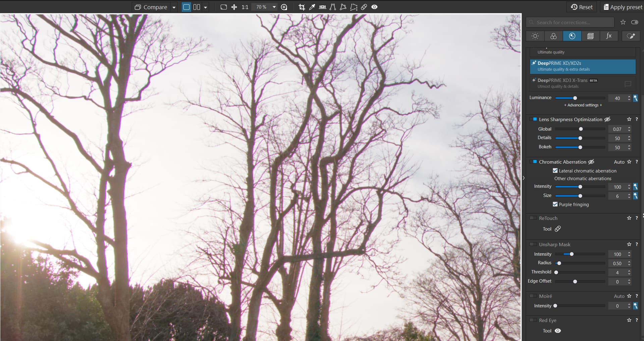Activate the Horizon leveling tool
The width and height of the screenshot is (644, 341).
point(322,7)
